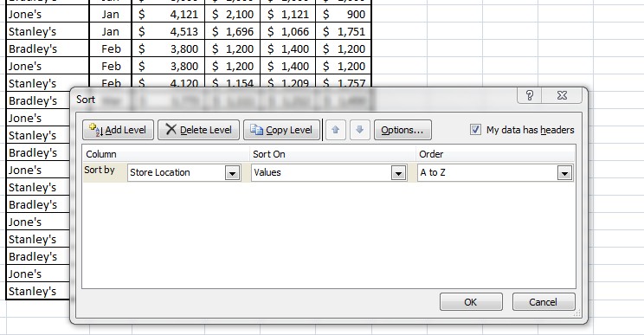Confirm sorting with OK
This screenshot has width=644, height=335.
click(x=471, y=302)
